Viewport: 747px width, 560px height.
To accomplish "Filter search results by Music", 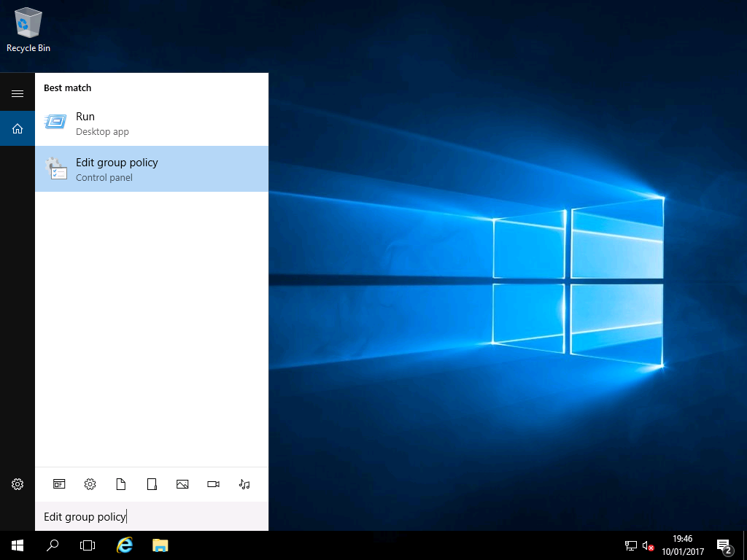I will pos(244,484).
